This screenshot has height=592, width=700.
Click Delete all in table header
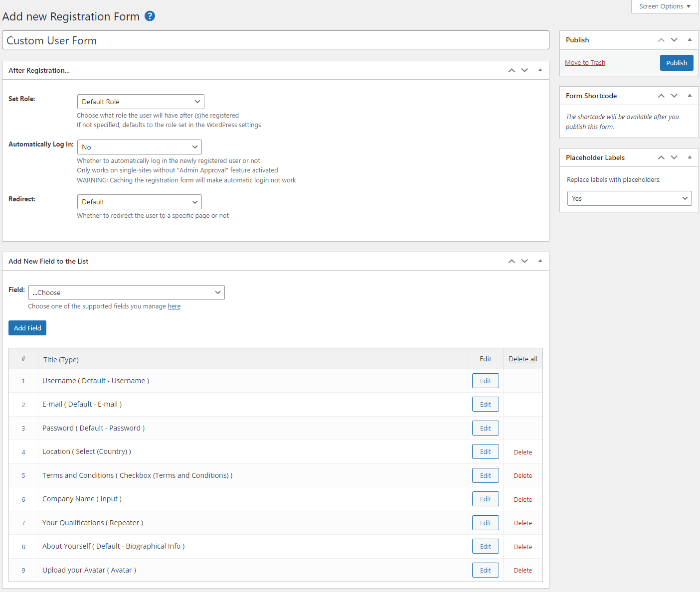(x=523, y=359)
